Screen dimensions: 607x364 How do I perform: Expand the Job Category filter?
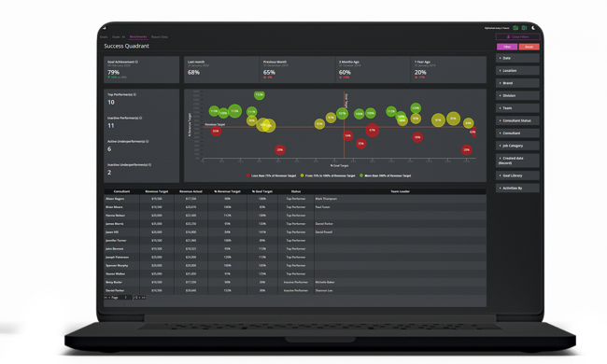coord(517,146)
